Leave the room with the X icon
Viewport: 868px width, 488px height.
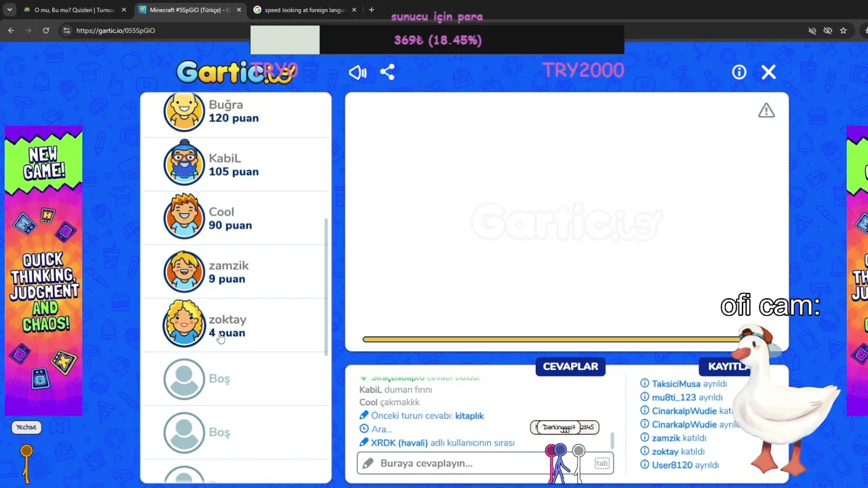coord(768,72)
